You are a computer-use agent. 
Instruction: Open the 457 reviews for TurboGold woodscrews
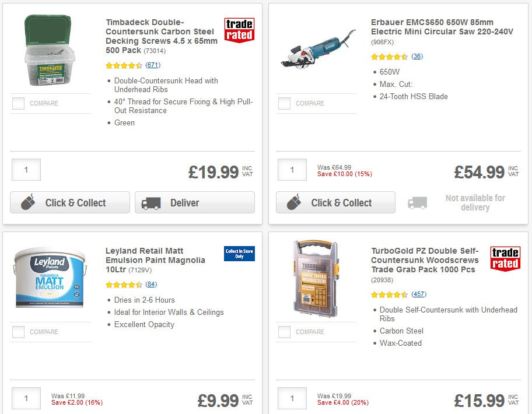pos(419,294)
